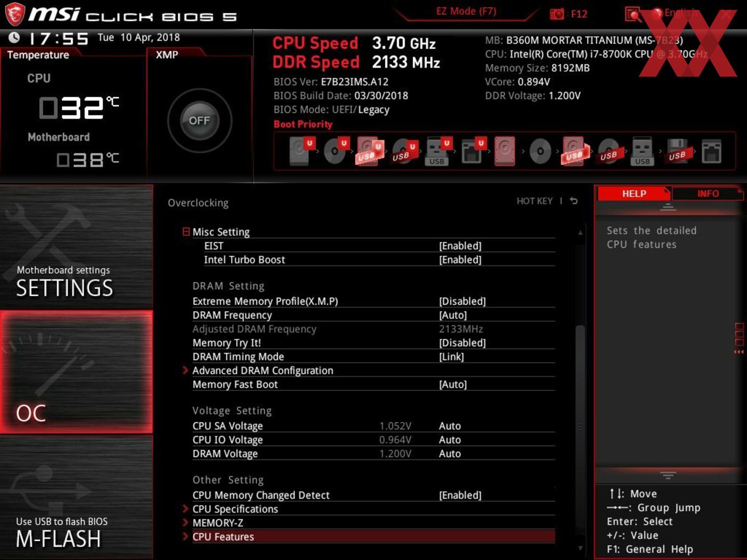
Task: Expand MEMORY-Z submenu
Action: pyautogui.click(x=218, y=523)
